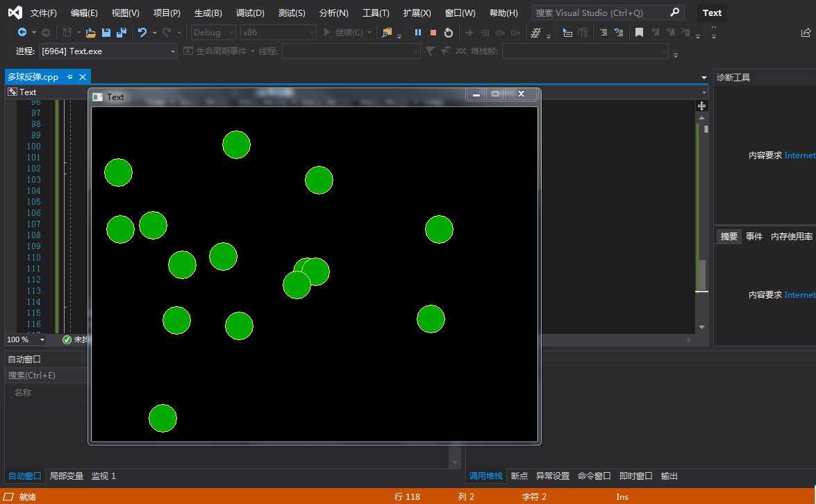This screenshot has height=504, width=816.
Task: Switch to the 异常设置 tab
Action: (552, 476)
